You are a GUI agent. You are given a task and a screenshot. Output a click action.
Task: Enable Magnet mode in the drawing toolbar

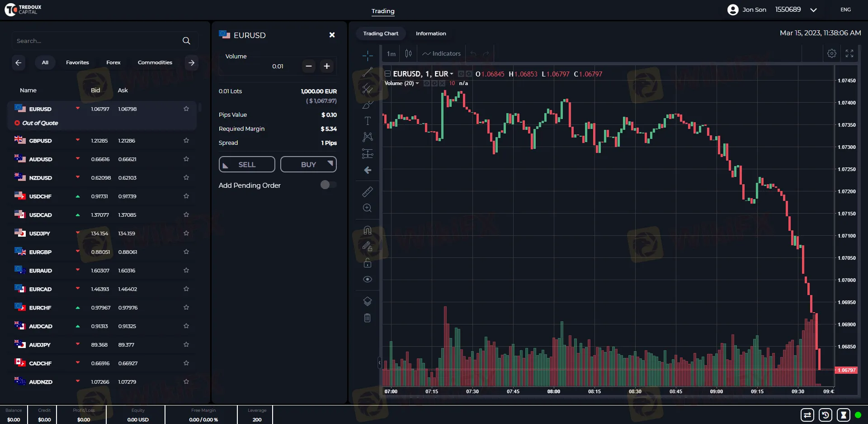click(368, 230)
